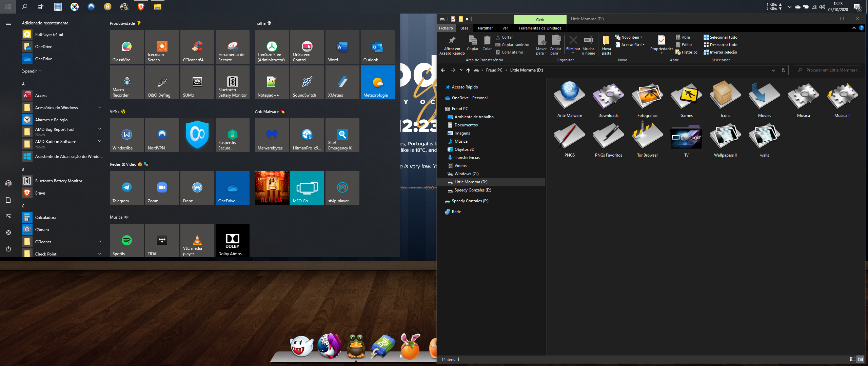The image size is (868, 366).
Task: Open the Ver ribbon tab
Action: (505, 28)
